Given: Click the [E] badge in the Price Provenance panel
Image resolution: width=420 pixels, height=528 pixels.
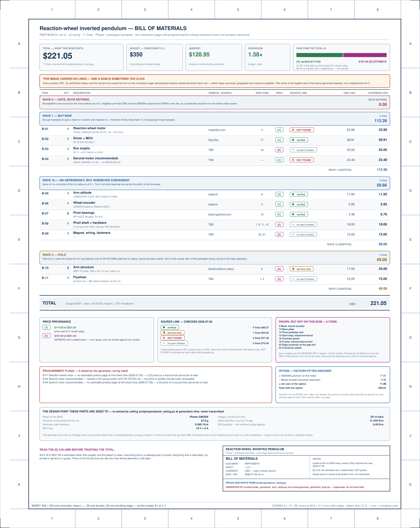Looking at the screenshot, I should click(x=47, y=336).
